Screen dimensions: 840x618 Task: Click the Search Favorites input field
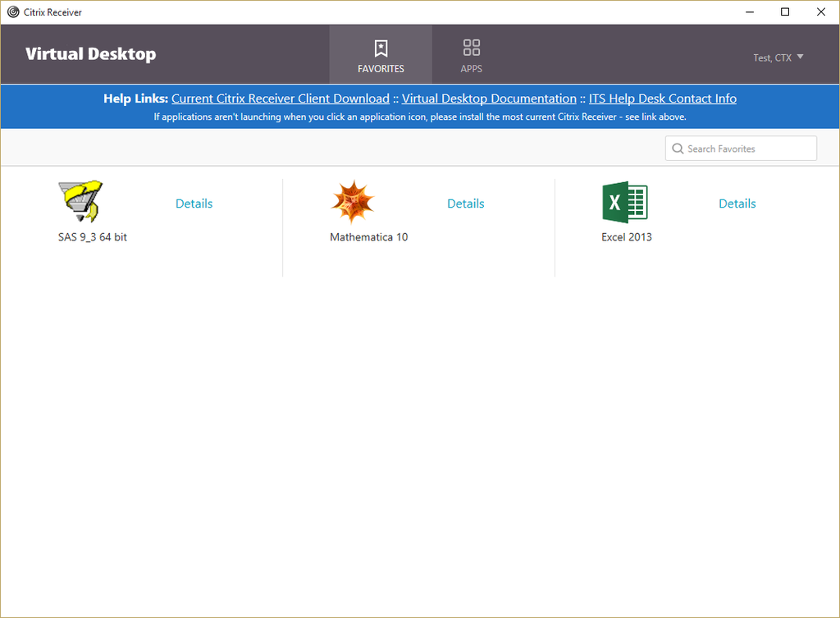(742, 148)
